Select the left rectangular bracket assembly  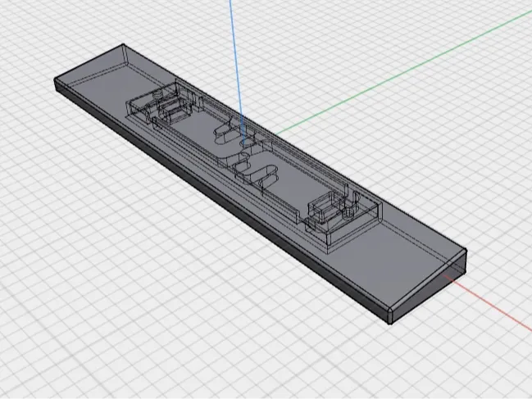pyautogui.click(x=161, y=105)
